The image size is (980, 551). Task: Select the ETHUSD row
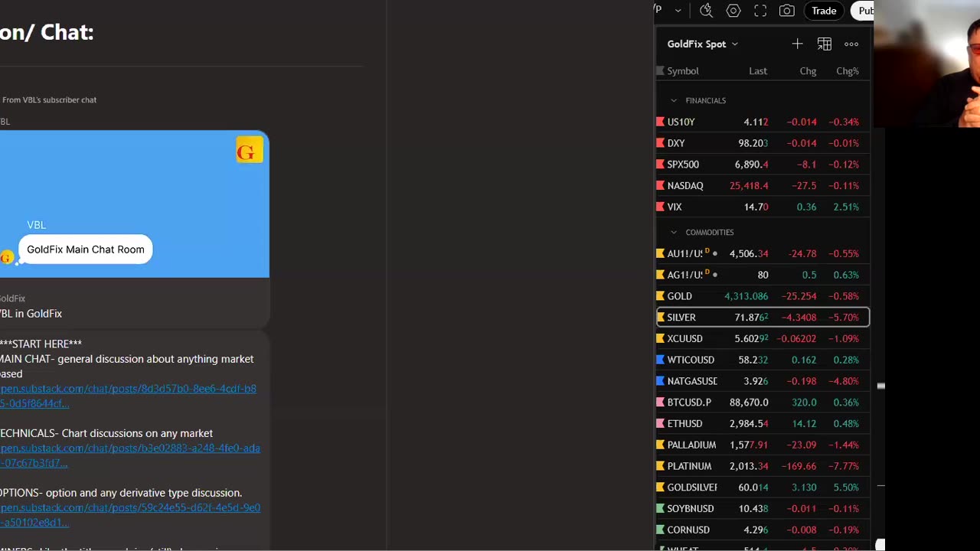763,423
